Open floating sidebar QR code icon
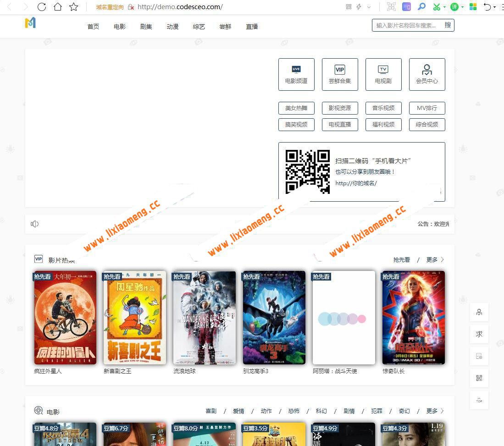The image size is (504, 446). [479, 378]
